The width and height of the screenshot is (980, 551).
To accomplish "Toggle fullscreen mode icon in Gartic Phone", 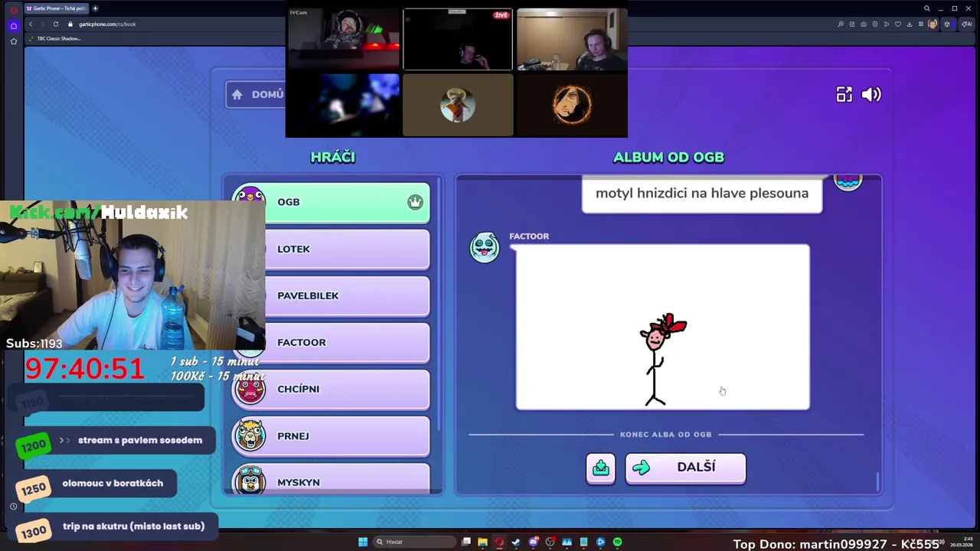I will coord(844,94).
